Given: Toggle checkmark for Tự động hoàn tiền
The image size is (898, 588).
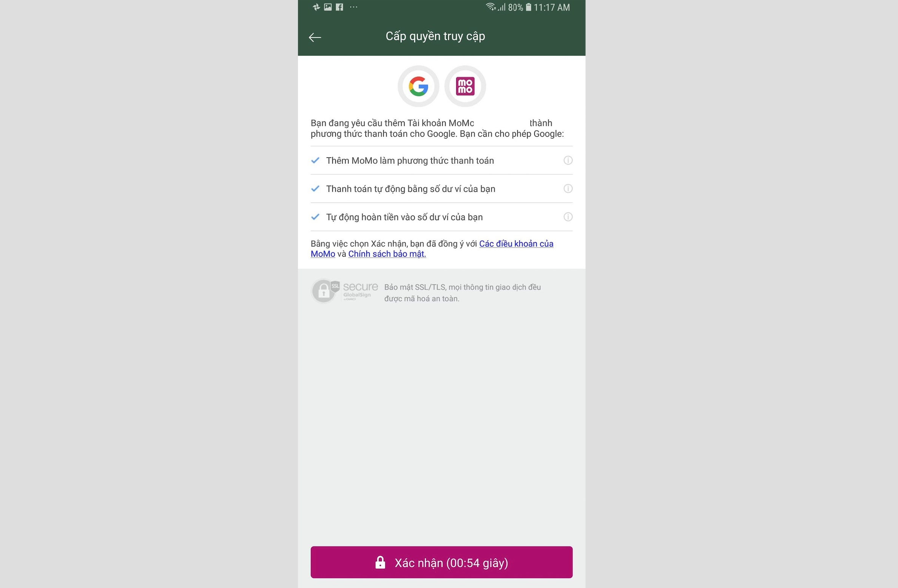Looking at the screenshot, I should 315,217.
